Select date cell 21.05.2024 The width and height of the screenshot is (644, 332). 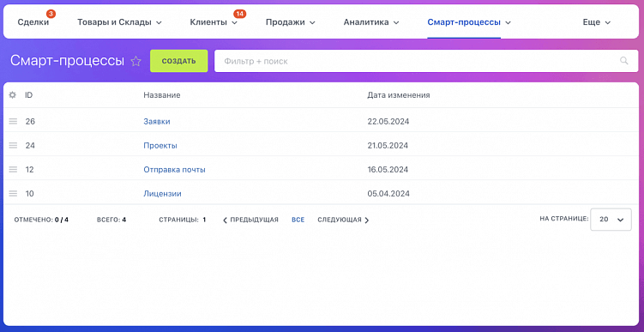tap(388, 146)
